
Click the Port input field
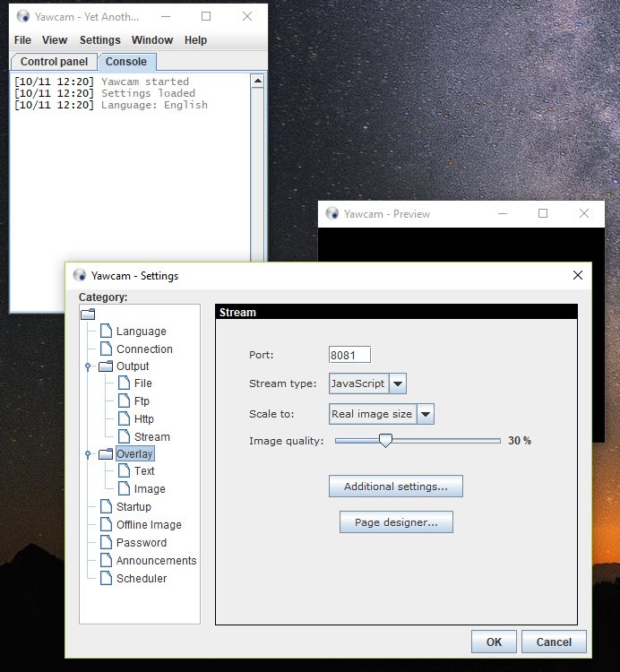(349, 355)
